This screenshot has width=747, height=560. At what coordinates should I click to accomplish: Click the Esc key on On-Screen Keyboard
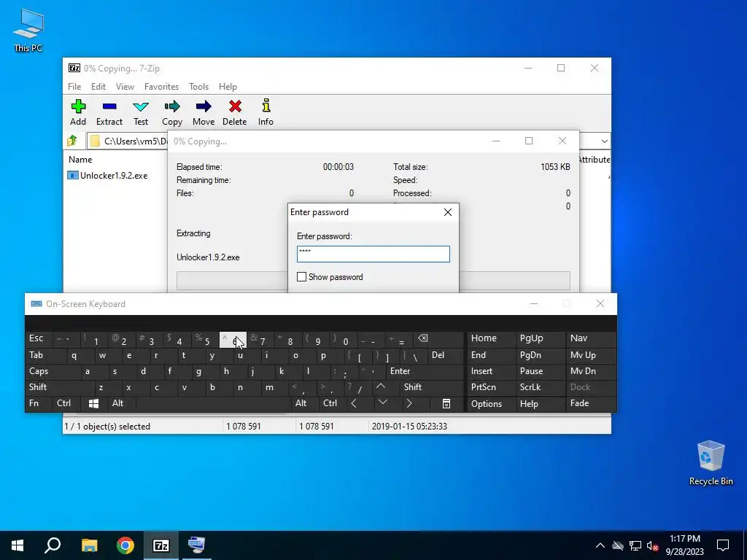(x=39, y=338)
